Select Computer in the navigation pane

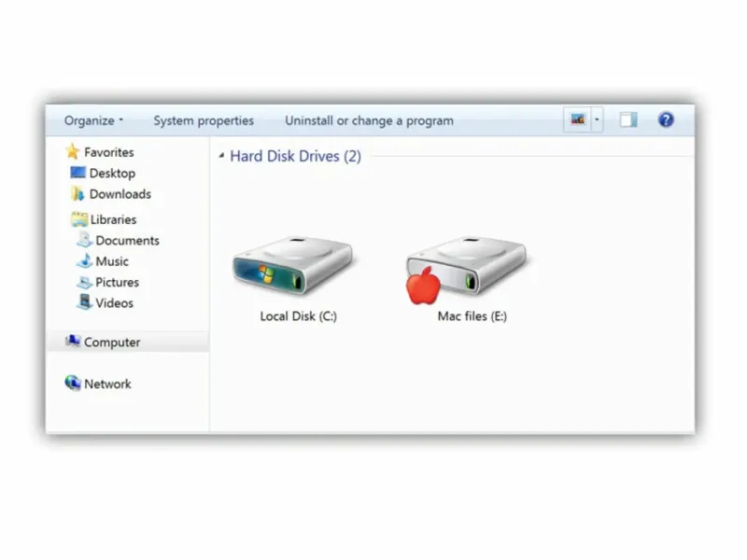112,343
